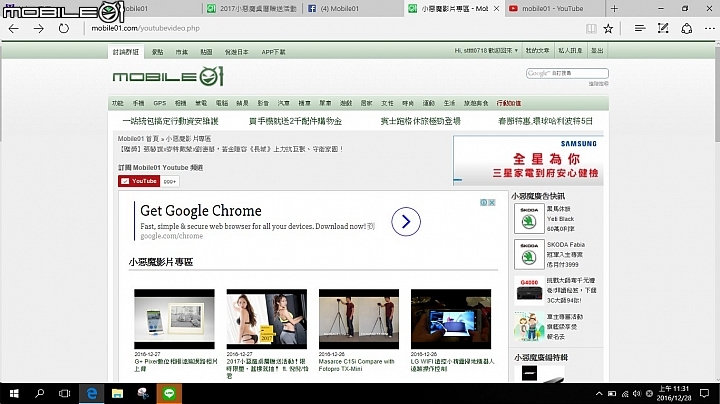
Task: Click the GPS category in navigation bar
Action: coord(159,103)
